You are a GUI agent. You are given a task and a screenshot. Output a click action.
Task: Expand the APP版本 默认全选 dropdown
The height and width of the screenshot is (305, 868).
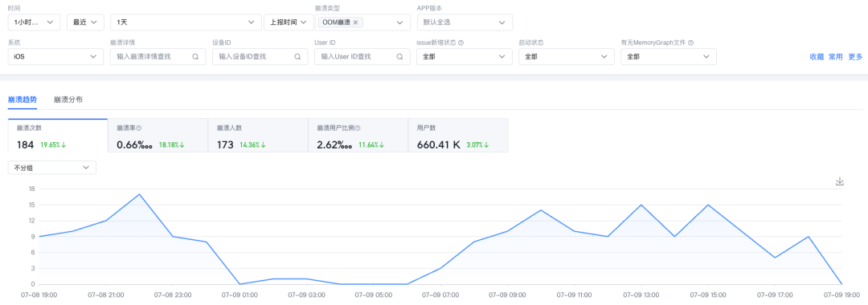tap(465, 22)
